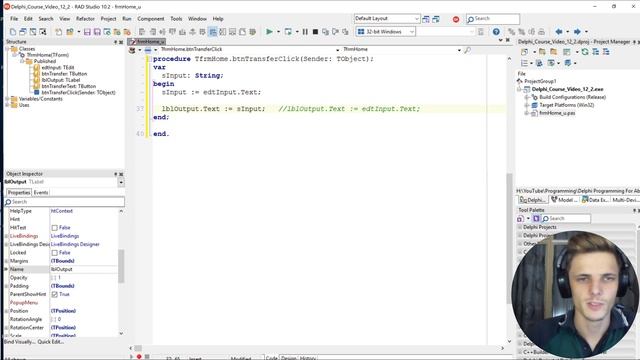This screenshot has width=640, height=360.
Task: Click the Tool Palette categories icon
Action: [x=520, y=218]
